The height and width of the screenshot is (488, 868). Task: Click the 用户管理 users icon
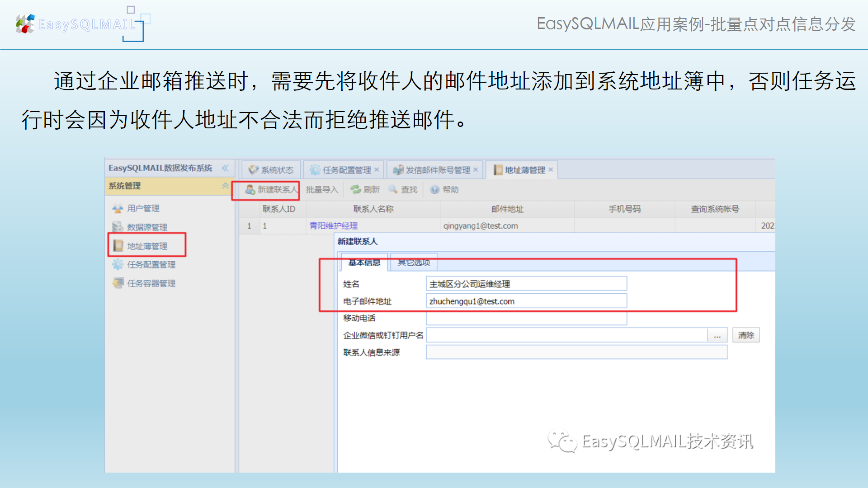point(118,209)
